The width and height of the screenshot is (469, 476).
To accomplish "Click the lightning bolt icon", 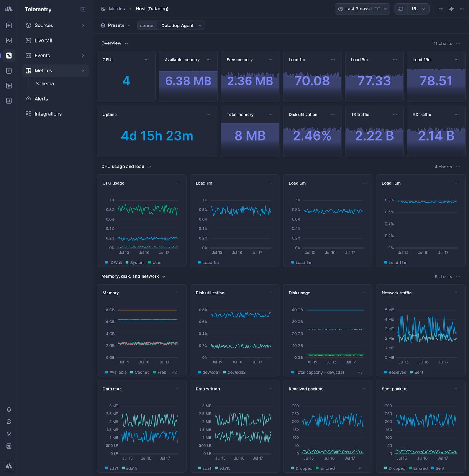I will [451, 9].
